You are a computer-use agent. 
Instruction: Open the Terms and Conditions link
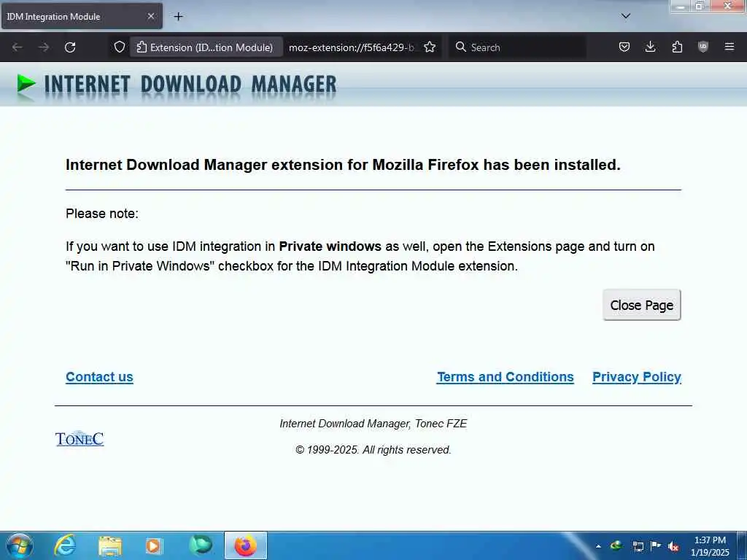[506, 377]
